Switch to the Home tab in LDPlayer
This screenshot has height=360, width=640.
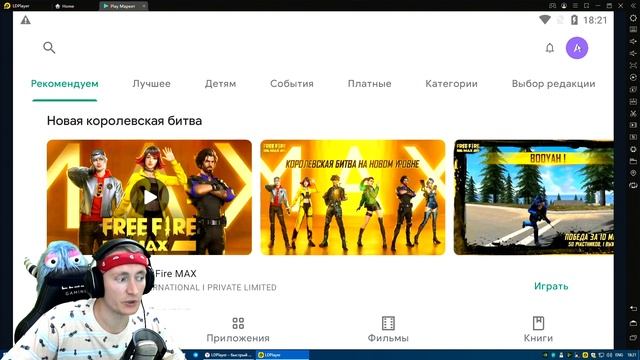pos(64,6)
